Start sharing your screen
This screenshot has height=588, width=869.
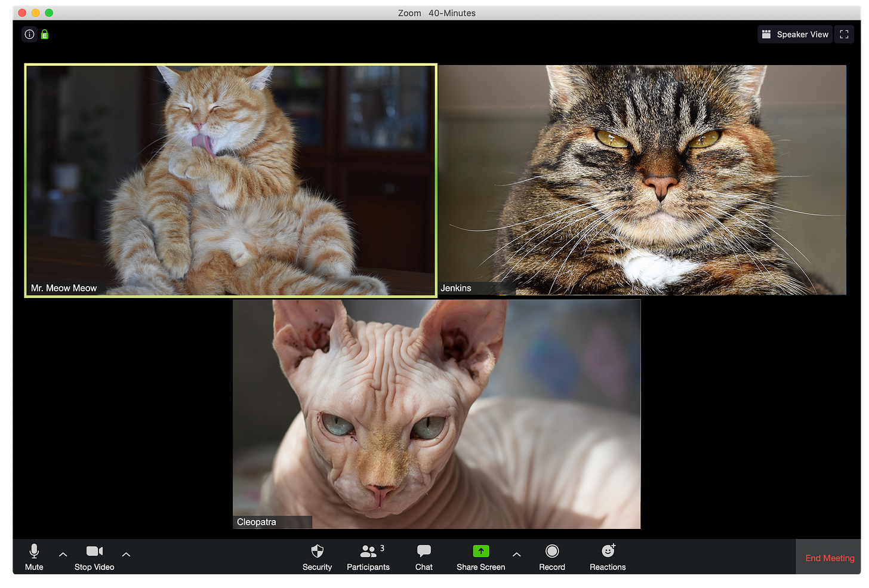(480, 557)
